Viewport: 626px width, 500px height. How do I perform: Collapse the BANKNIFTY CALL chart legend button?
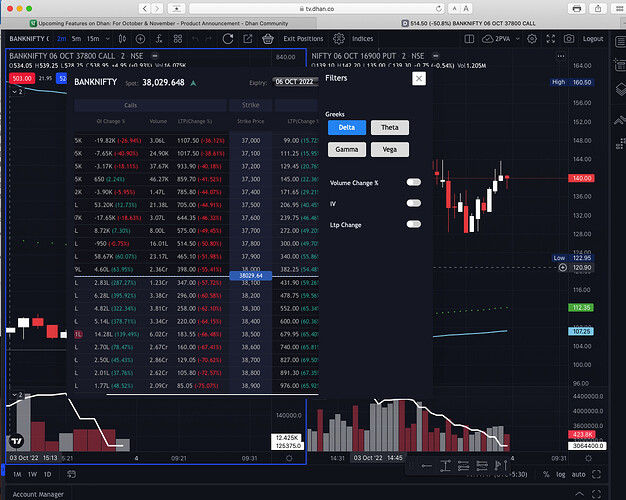(x=155, y=56)
